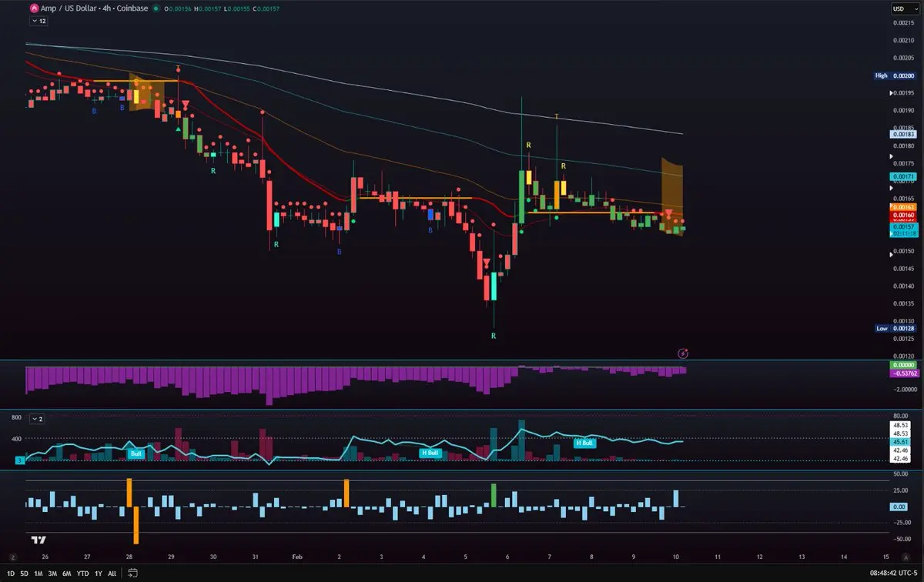Image resolution: width=924 pixels, height=582 pixels.
Task: Click the Feb label on the time axis
Action: pos(297,556)
